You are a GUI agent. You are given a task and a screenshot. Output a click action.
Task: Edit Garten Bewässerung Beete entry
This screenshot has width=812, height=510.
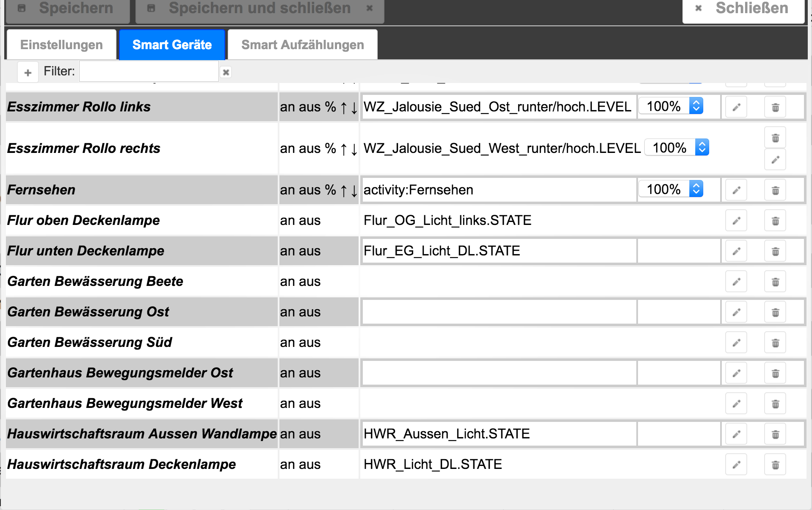736,282
